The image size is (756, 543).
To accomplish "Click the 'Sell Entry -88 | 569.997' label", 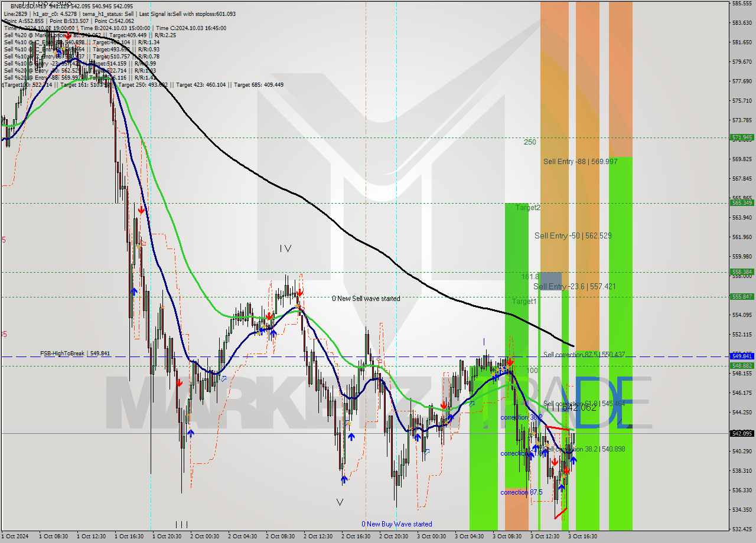I will click(x=580, y=161).
